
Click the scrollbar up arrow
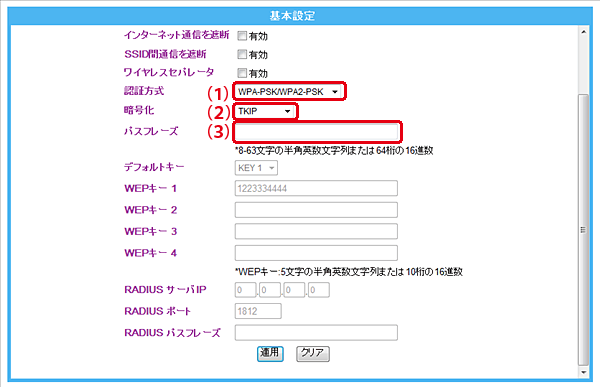pos(583,32)
